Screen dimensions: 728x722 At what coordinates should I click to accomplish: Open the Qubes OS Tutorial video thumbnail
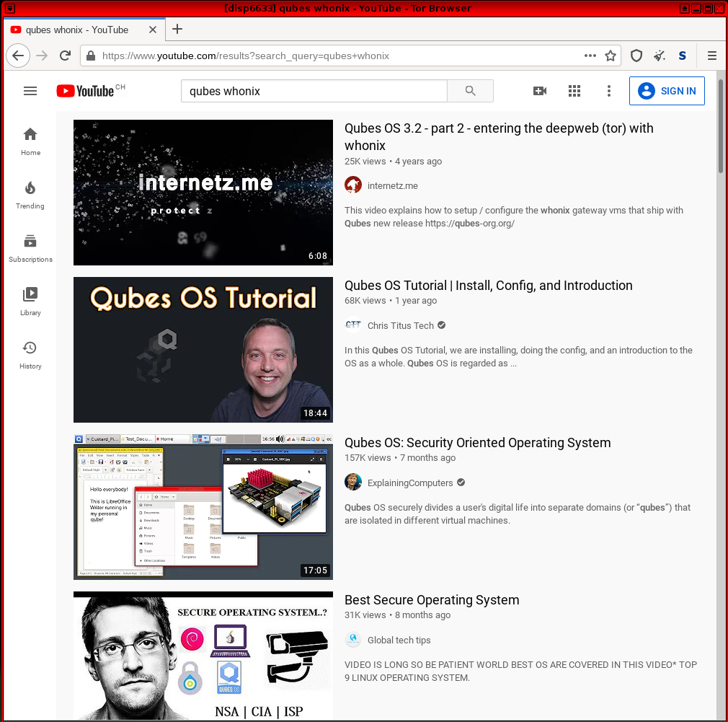click(203, 350)
